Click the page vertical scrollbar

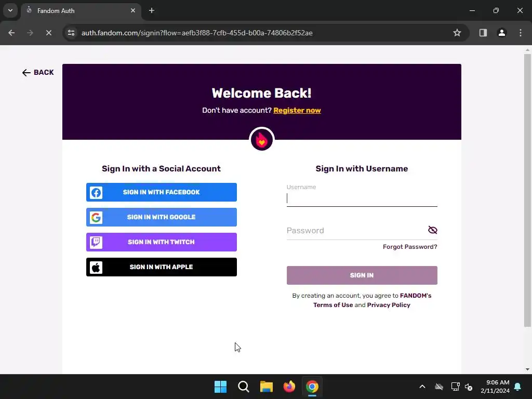(528, 190)
